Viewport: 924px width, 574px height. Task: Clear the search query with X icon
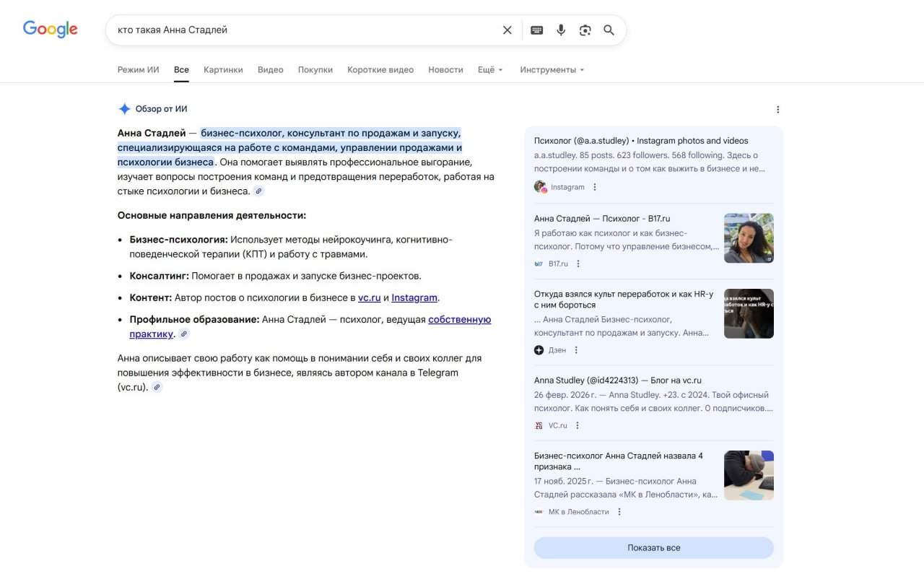point(507,30)
